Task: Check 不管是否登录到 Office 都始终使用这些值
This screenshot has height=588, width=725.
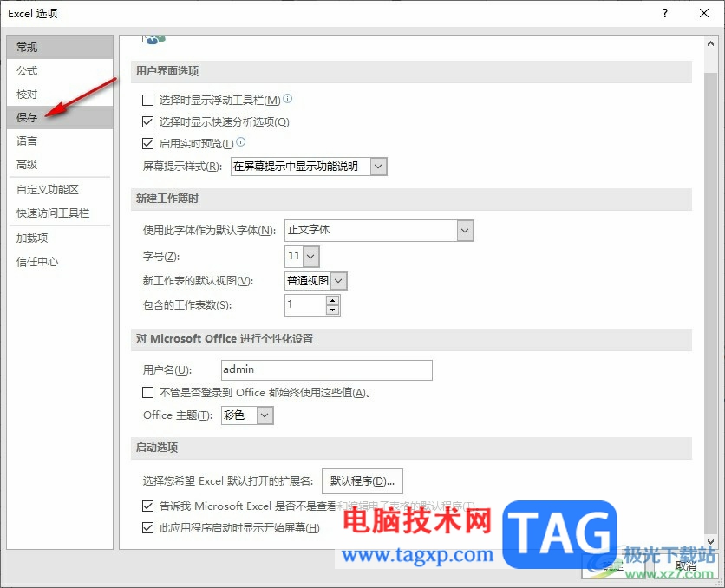Action: pyautogui.click(x=148, y=393)
